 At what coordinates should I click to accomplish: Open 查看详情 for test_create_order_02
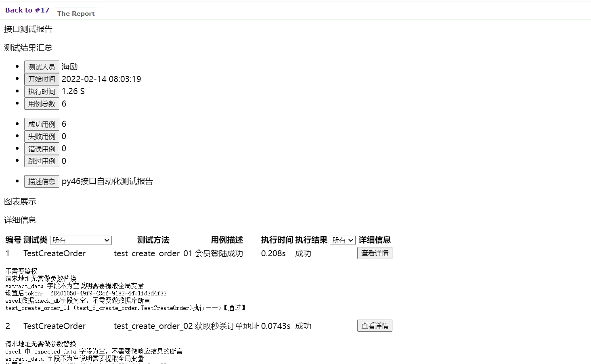pos(375,326)
